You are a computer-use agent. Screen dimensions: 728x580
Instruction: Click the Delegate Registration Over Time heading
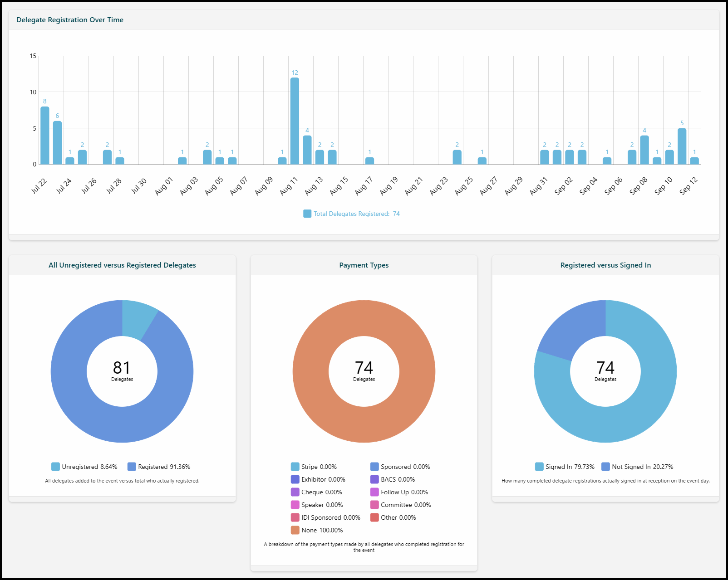click(70, 20)
